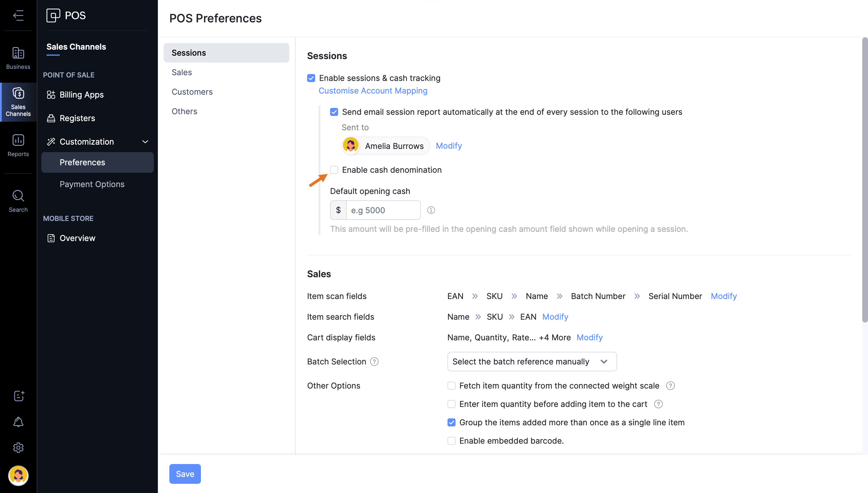This screenshot has width=868, height=493.
Task: Open the Reports section icon
Action: point(18,145)
